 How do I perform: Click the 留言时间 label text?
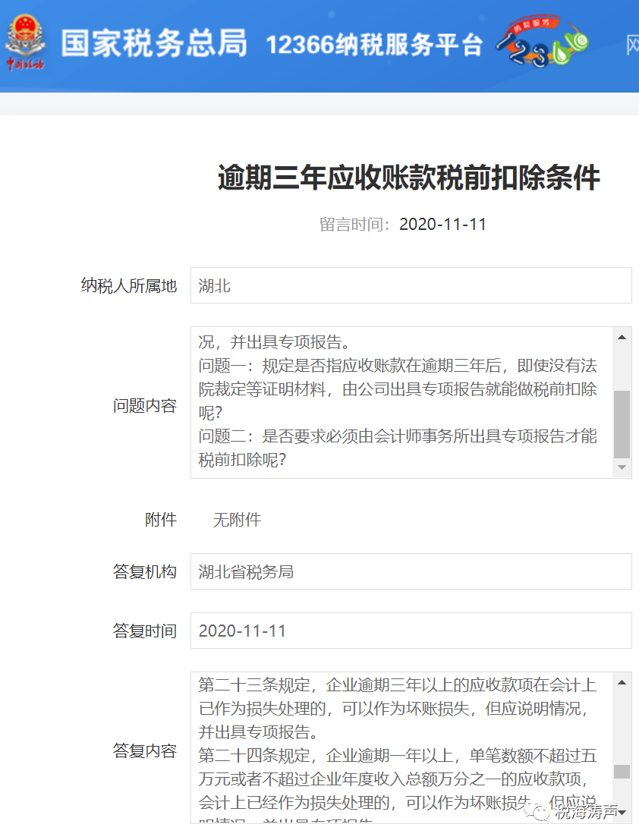click(x=354, y=224)
